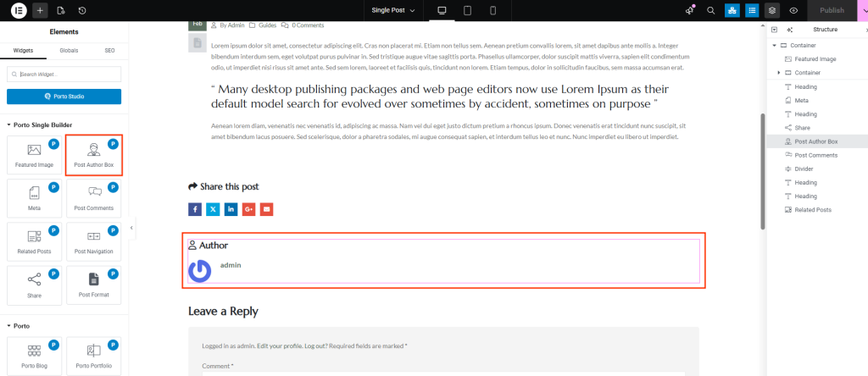
Task: Click the Add Element plus icon
Action: [x=41, y=10]
